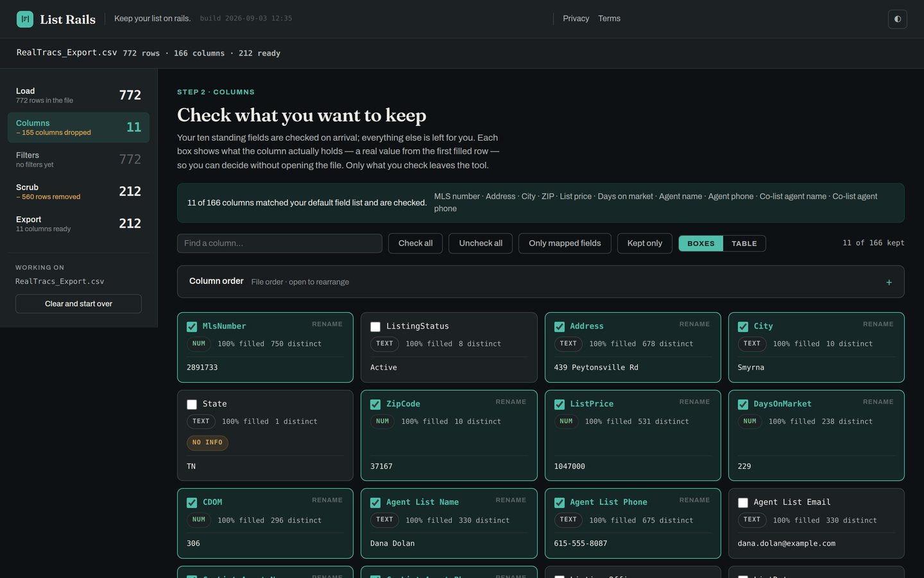Viewport: 924px width, 578px height.
Task: Rename the ListPrice column
Action: (x=694, y=402)
